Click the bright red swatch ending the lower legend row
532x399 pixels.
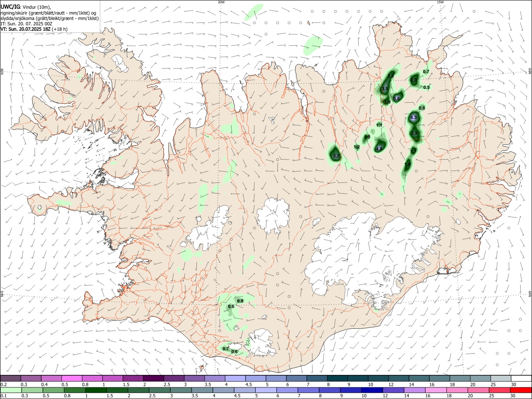coord(521,390)
